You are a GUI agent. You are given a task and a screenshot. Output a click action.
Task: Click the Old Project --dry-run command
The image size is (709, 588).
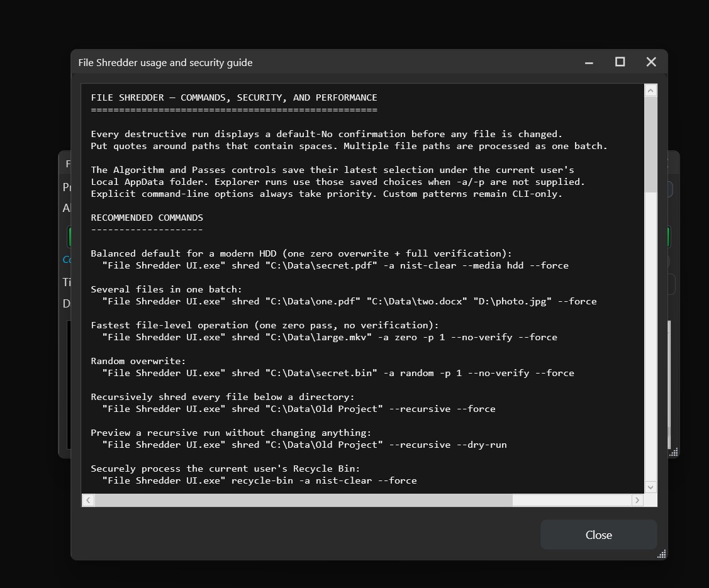click(304, 445)
